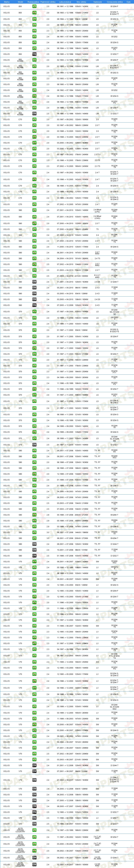The height and width of the screenshot is (868, 134).
Task: Click the petrol icon in V70 GB 5252 S row
Action: coord(34,567)
